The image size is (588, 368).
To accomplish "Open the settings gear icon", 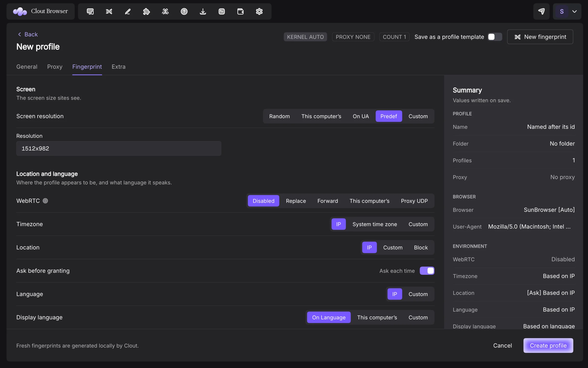I will 259,12.
